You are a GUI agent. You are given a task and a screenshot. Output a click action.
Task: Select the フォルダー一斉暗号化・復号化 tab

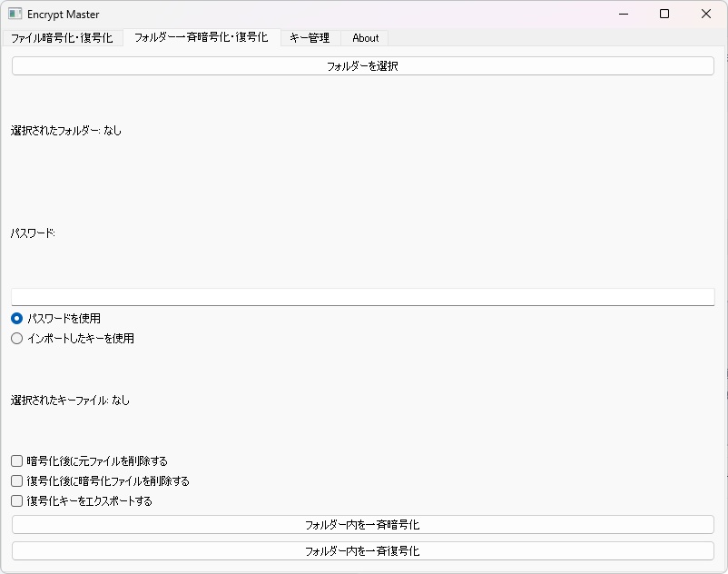[x=202, y=38]
